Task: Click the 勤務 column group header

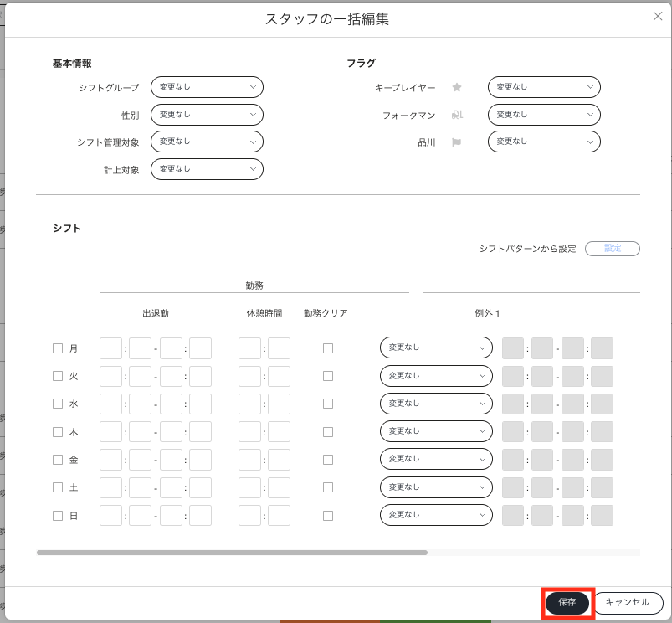Action: coord(254,286)
